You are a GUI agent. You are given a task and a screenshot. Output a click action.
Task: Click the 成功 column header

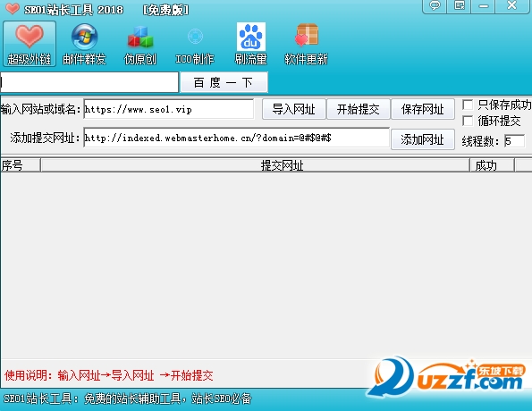492,165
